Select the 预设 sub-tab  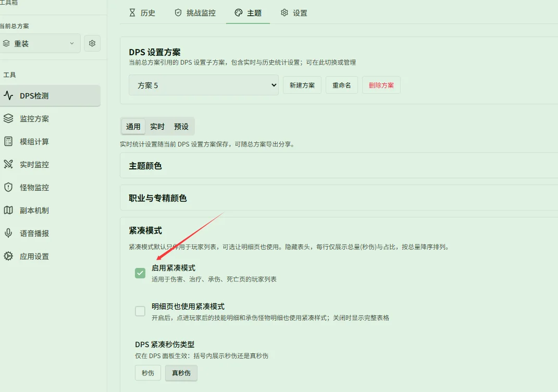pos(181,126)
